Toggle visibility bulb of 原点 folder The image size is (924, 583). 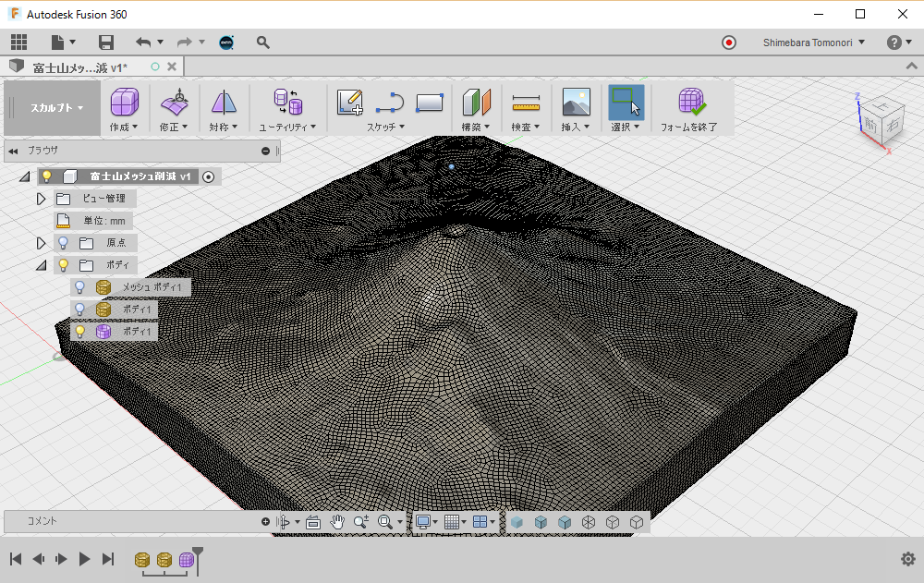click(x=64, y=243)
